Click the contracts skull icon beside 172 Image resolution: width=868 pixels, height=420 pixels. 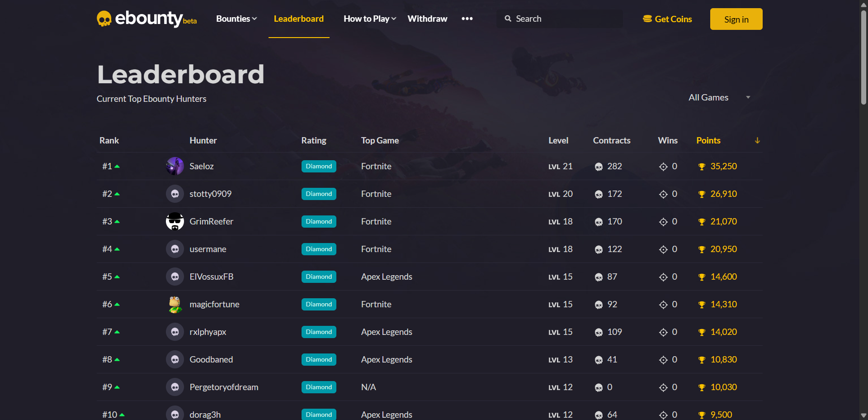coord(599,194)
